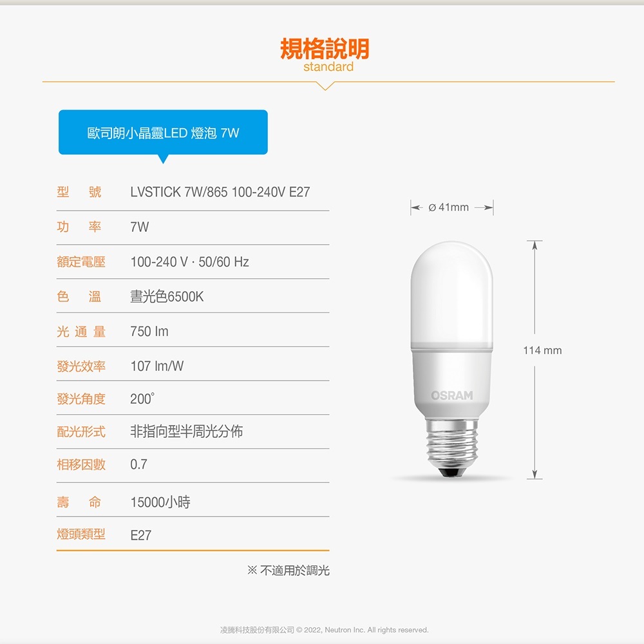This screenshot has height=644, width=644.
Task: Click the blue 歐司朗小晶靈LED 燈泡 7W label
Action: pyautogui.click(x=163, y=132)
